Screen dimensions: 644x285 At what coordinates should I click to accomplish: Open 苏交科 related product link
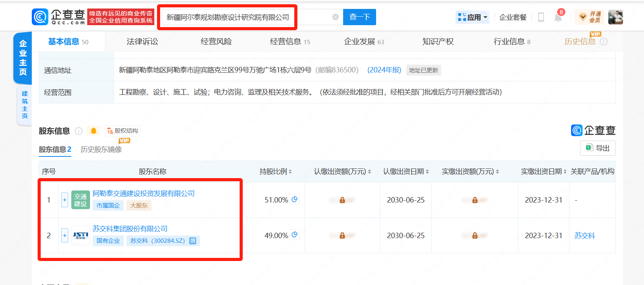[x=585, y=235]
